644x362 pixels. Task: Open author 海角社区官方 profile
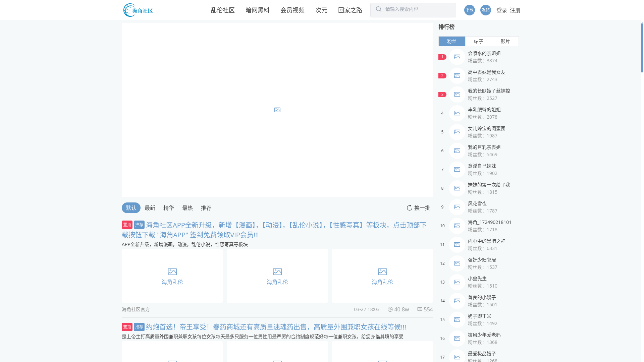coord(136,309)
